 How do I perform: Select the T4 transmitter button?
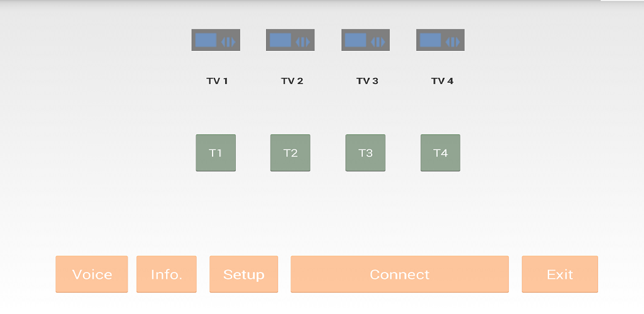click(x=440, y=153)
